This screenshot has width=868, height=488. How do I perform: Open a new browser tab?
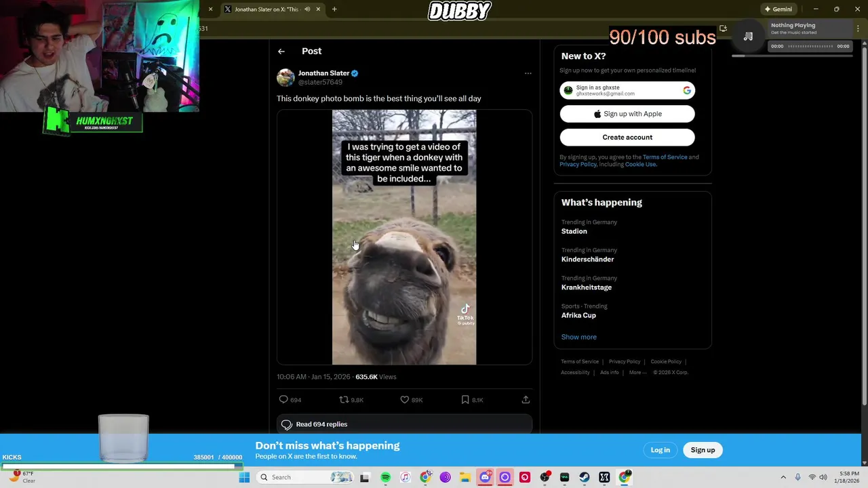pos(334,9)
